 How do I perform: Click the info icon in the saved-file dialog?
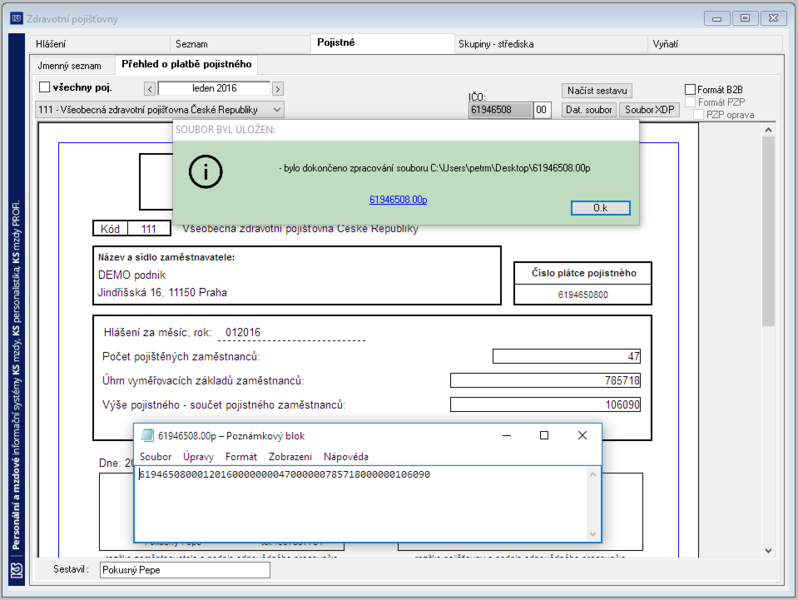(206, 172)
